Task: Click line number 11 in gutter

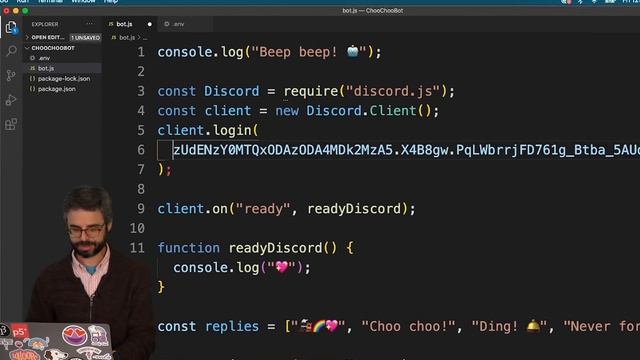Action: (137, 248)
